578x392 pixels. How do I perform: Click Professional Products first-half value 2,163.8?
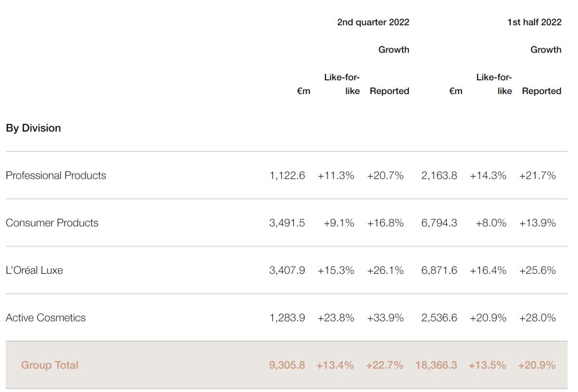pyautogui.click(x=439, y=175)
